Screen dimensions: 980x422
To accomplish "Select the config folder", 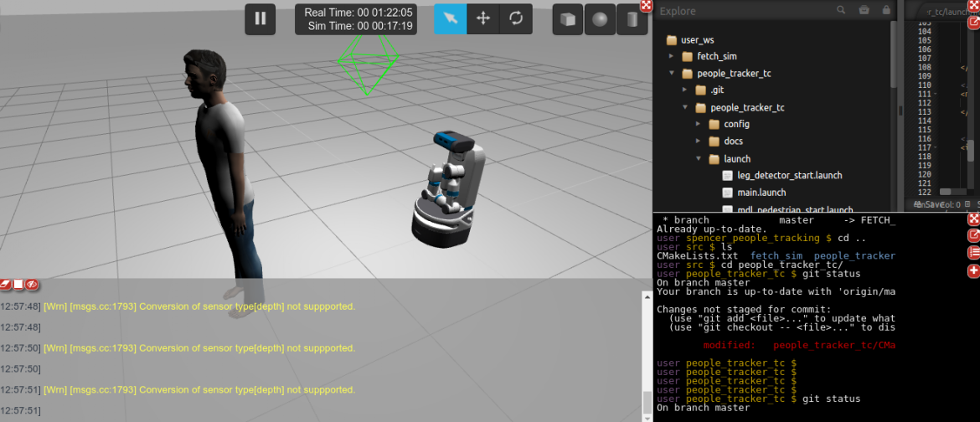I will coord(736,124).
